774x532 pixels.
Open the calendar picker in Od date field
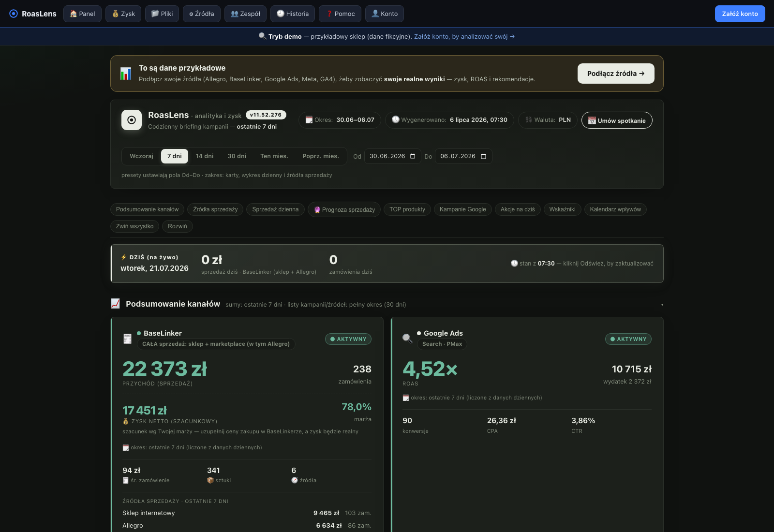(x=413, y=156)
